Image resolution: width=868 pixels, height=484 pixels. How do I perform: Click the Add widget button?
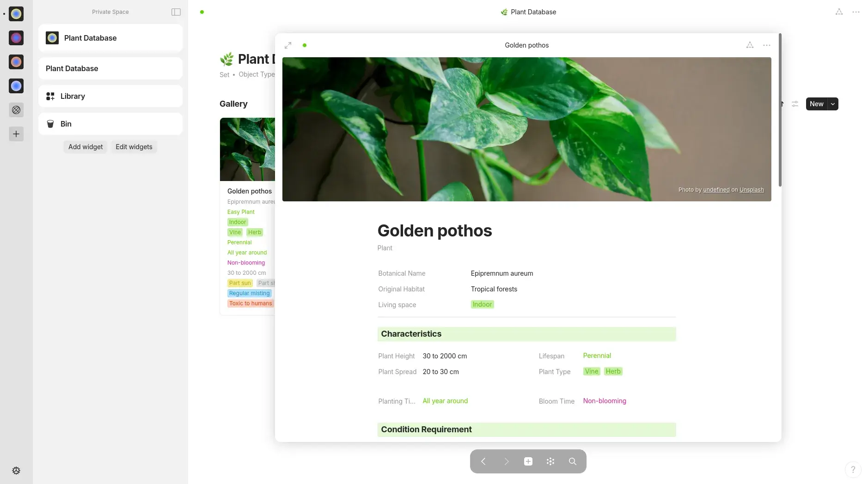pyautogui.click(x=86, y=147)
